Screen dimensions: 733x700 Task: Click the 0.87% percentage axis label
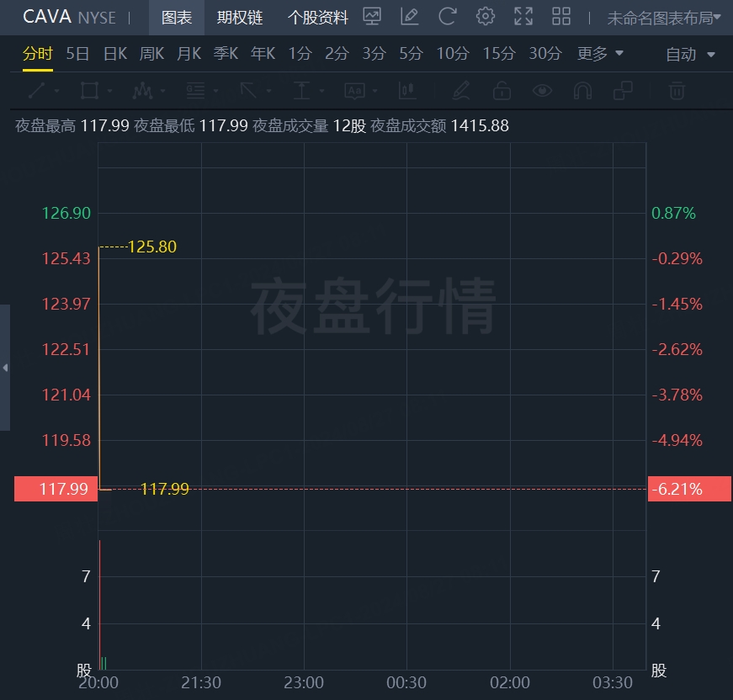[x=673, y=213]
